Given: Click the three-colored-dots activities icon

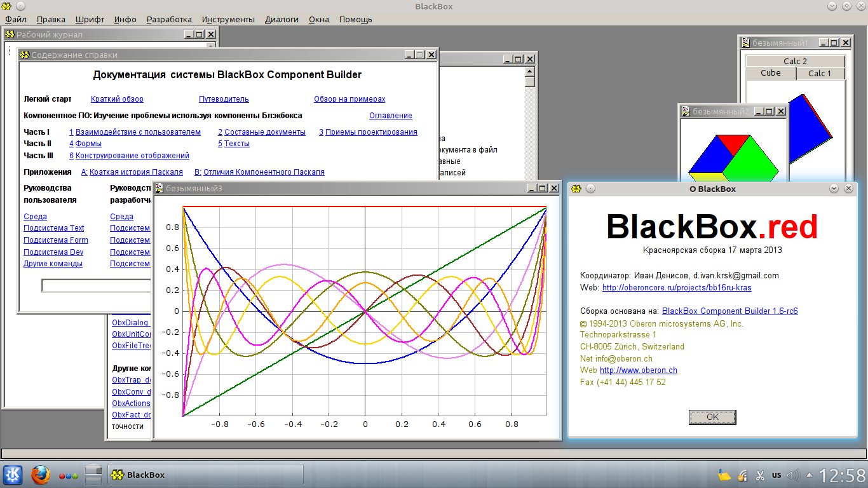Looking at the screenshot, I should pyautogui.click(x=68, y=475).
